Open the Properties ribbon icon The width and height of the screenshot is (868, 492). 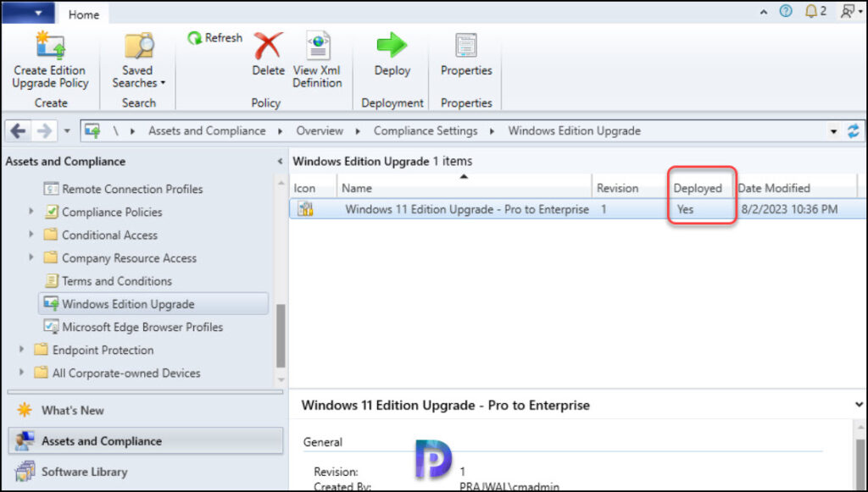tap(466, 46)
